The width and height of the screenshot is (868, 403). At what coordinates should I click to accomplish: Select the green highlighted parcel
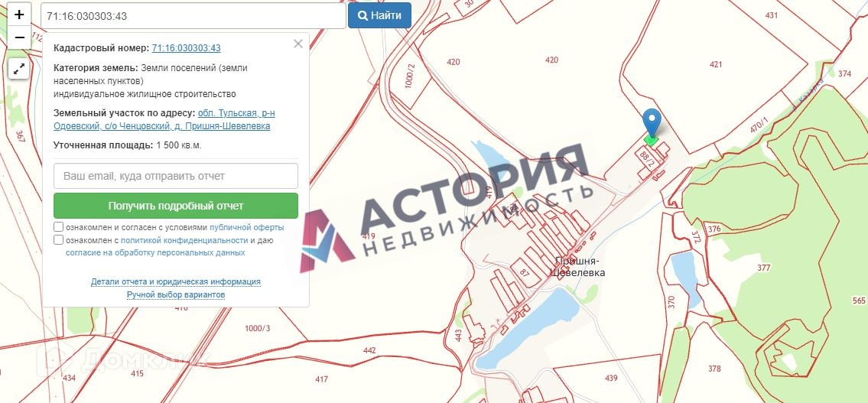[652, 141]
